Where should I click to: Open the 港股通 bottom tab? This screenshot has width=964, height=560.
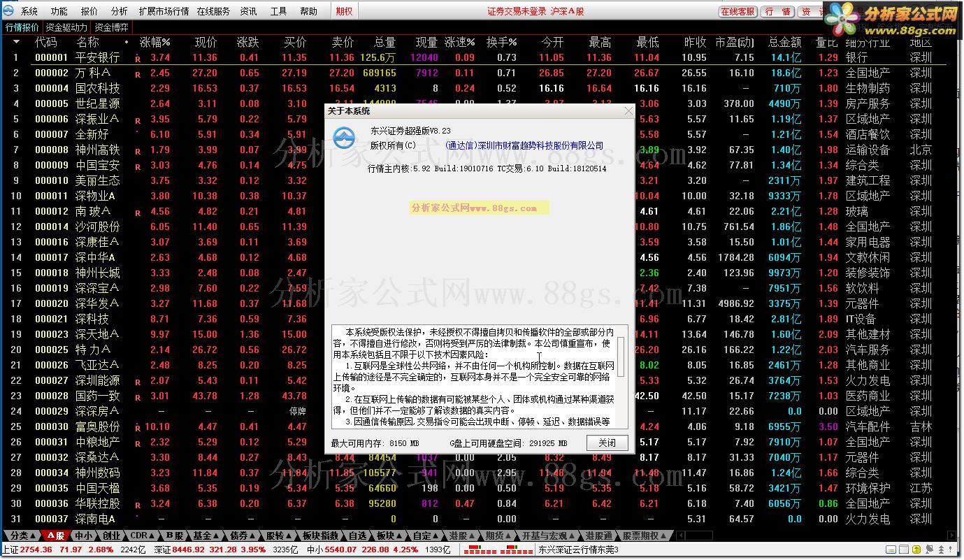[599, 536]
